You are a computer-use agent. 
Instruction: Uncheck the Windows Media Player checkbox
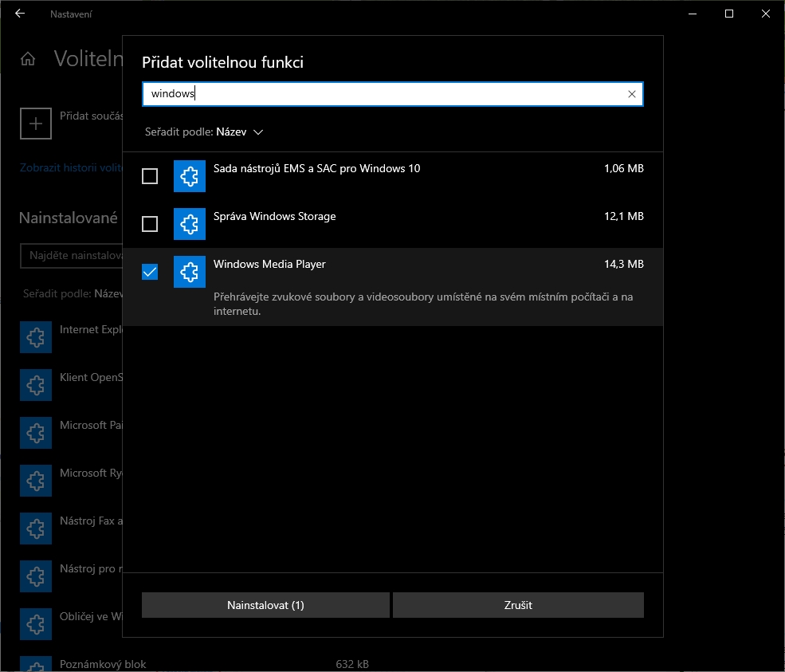(x=150, y=272)
